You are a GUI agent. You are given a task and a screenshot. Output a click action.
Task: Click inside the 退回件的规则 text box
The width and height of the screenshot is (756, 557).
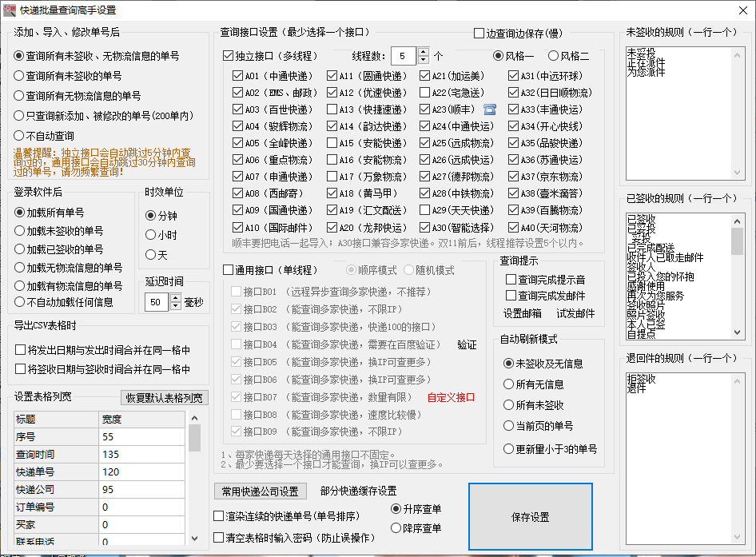pyautogui.click(x=680, y=458)
